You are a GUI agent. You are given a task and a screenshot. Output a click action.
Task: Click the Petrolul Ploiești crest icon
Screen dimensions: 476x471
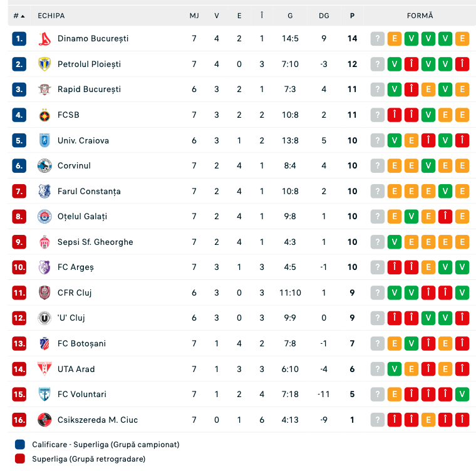44,64
